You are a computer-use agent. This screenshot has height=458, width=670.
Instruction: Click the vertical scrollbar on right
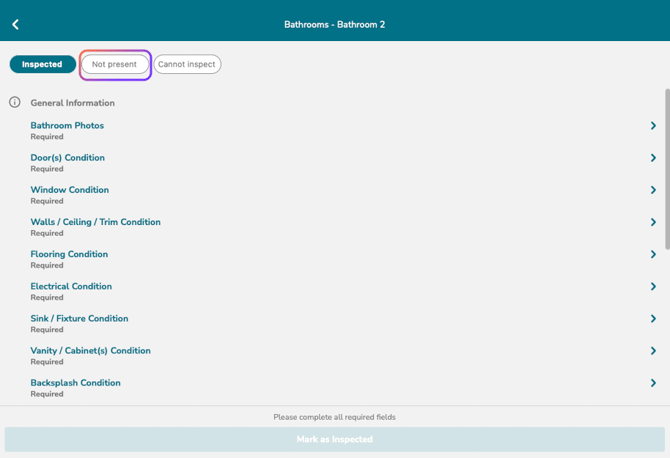pos(666,170)
